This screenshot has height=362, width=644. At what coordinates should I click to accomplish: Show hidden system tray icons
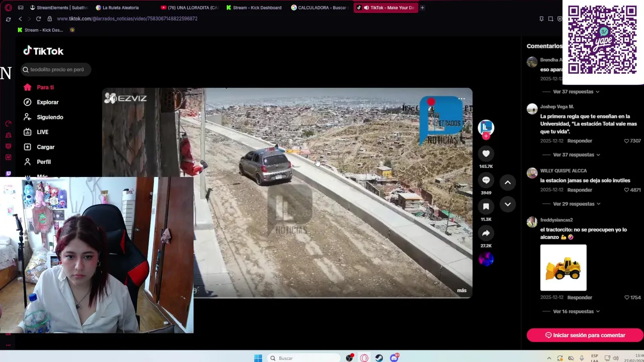pos(549,358)
